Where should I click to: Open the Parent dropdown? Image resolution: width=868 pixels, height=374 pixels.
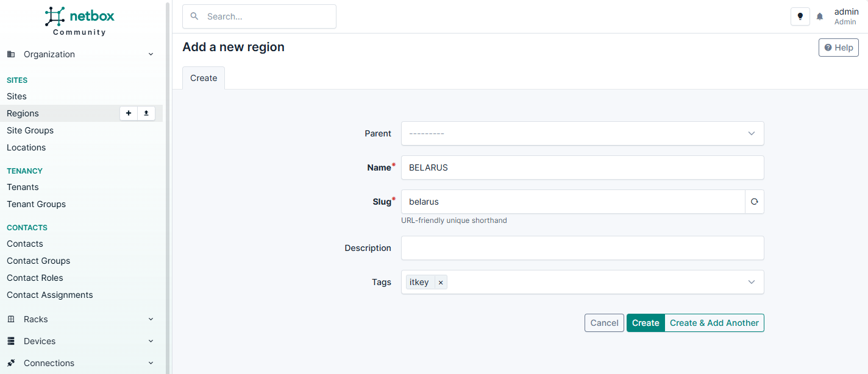582,133
